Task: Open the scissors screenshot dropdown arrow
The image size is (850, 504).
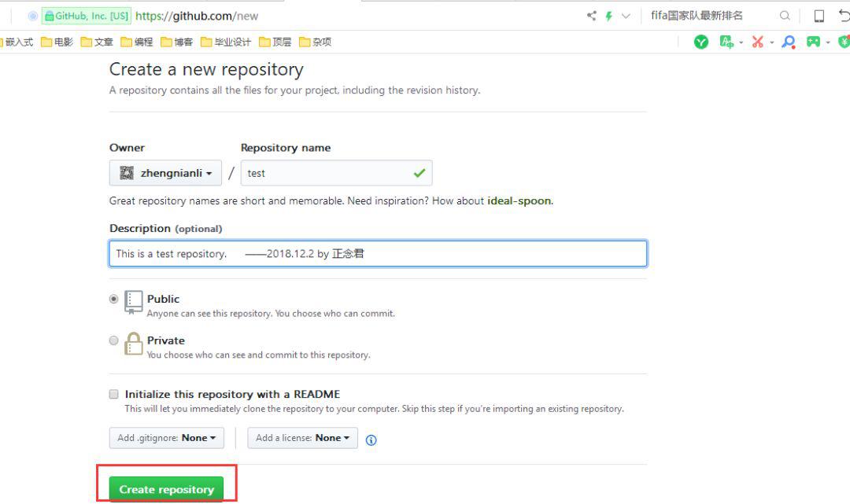Action: point(771,42)
